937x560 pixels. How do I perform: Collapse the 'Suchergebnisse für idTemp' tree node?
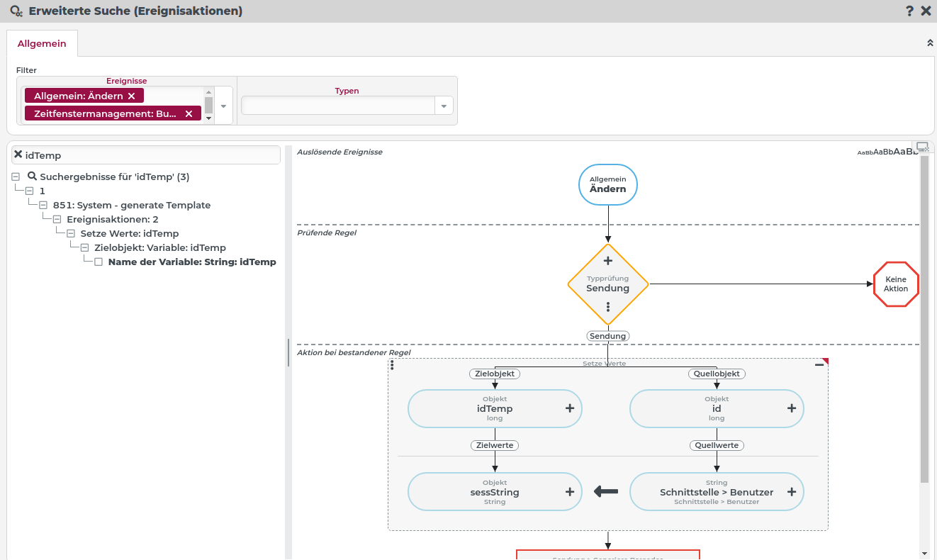tap(16, 177)
